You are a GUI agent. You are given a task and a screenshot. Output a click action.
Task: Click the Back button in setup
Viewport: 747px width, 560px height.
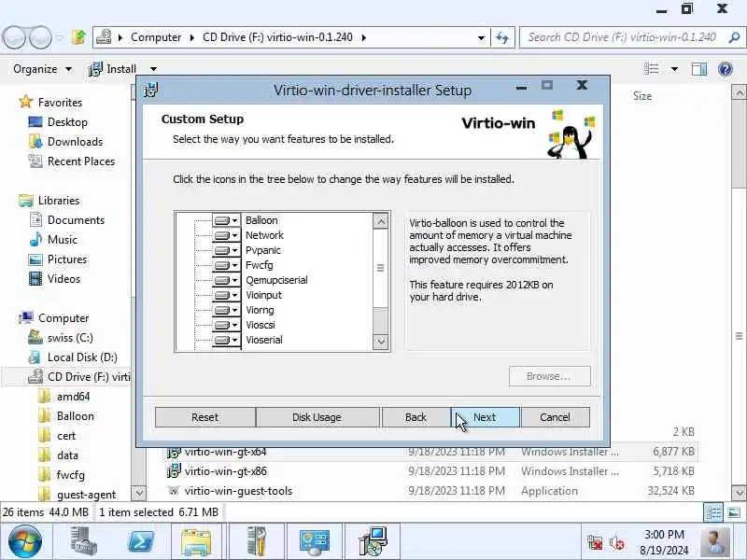coord(416,417)
